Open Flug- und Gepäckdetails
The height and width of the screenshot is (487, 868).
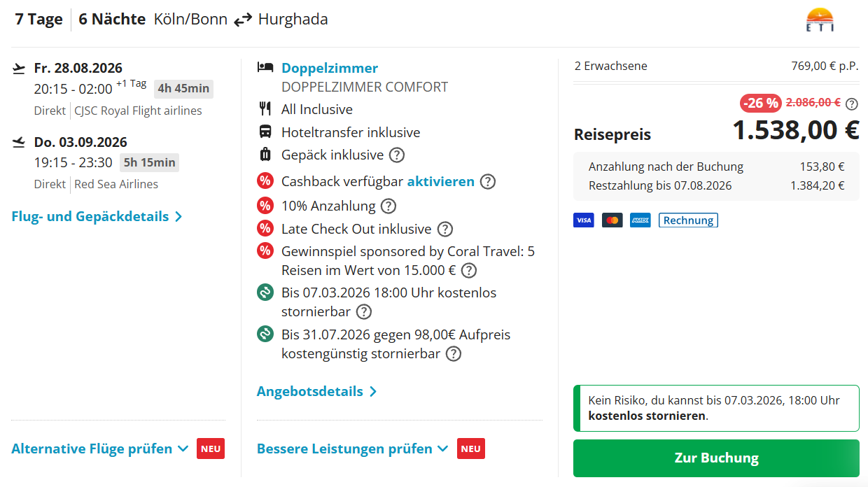(x=97, y=217)
